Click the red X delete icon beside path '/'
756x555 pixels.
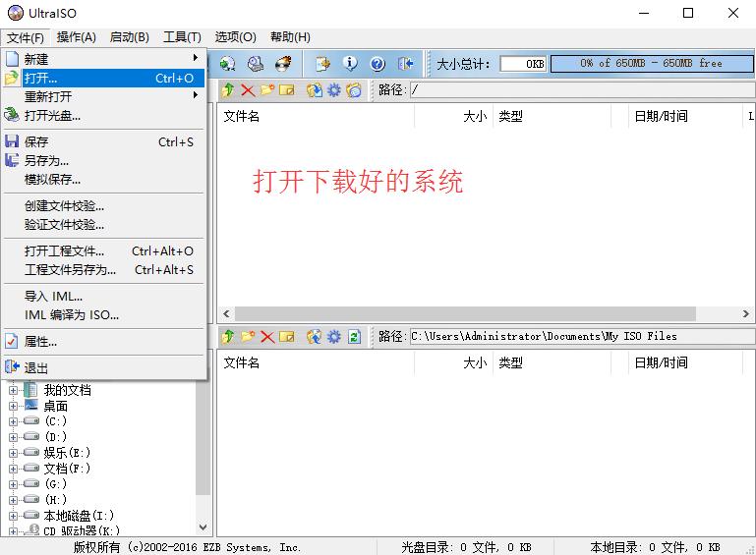(248, 90)
